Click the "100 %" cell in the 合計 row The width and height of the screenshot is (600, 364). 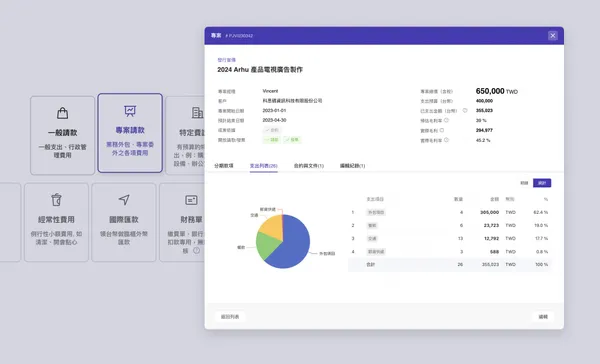pyautogui.click(x=541, y=264)
